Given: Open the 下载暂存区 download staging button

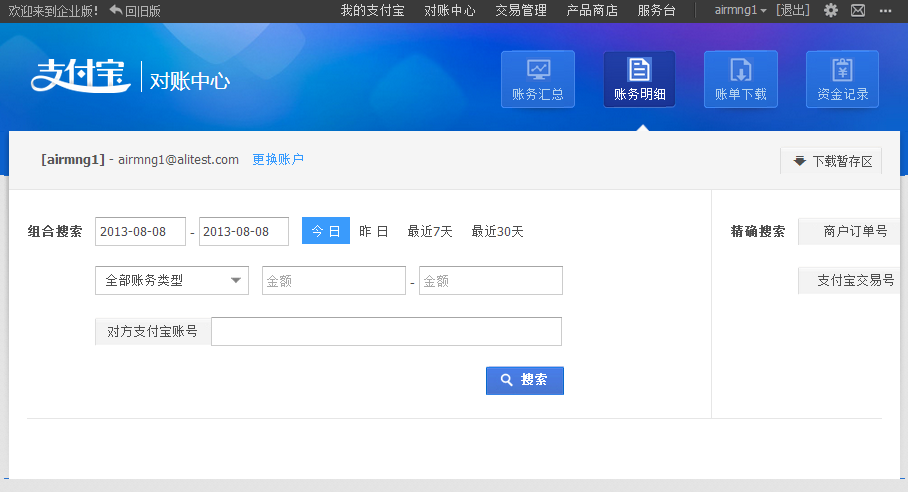Looking at the screenshot, I should [x=831, y=161].
